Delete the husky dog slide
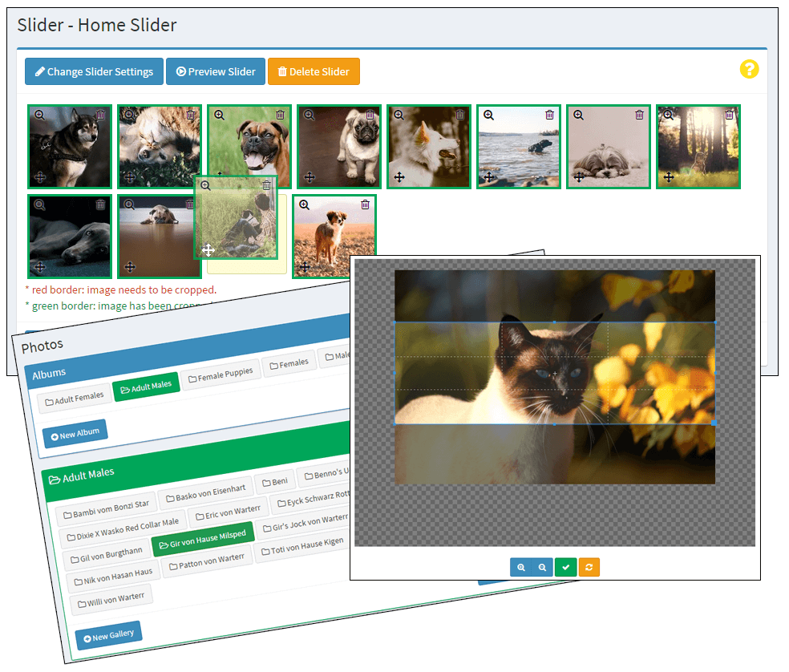This screenshot has width=789, height=672. point(101,115)
